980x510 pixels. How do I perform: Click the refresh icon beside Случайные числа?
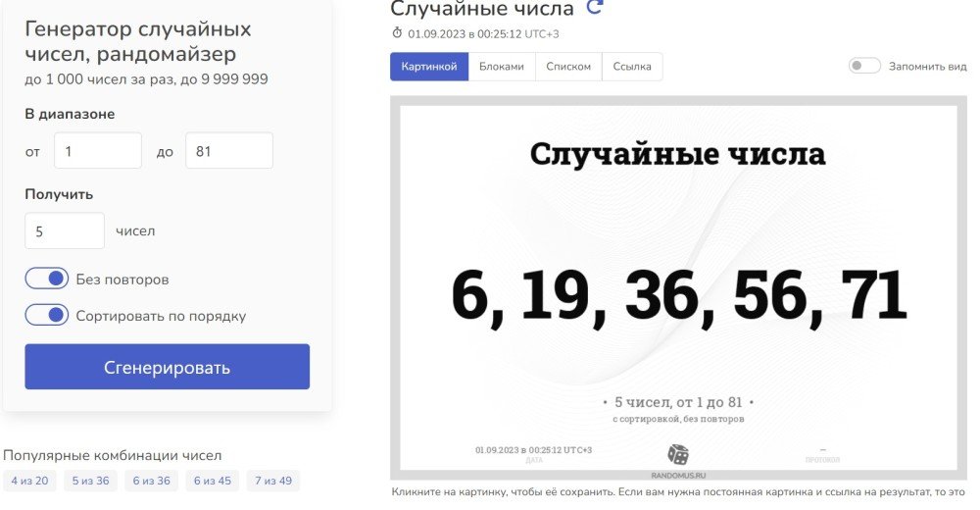[594, 8]
